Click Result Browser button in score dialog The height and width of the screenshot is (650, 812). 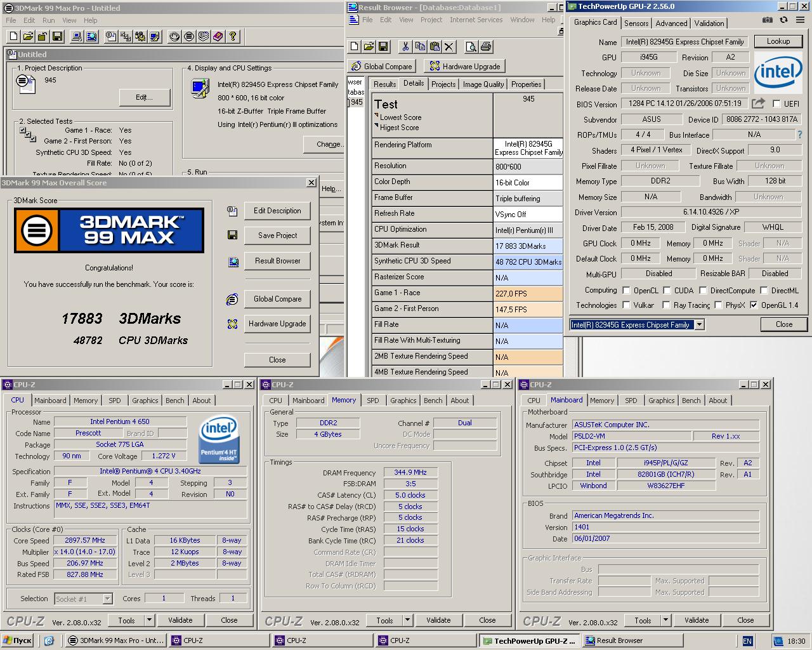(x=277, y=261)
